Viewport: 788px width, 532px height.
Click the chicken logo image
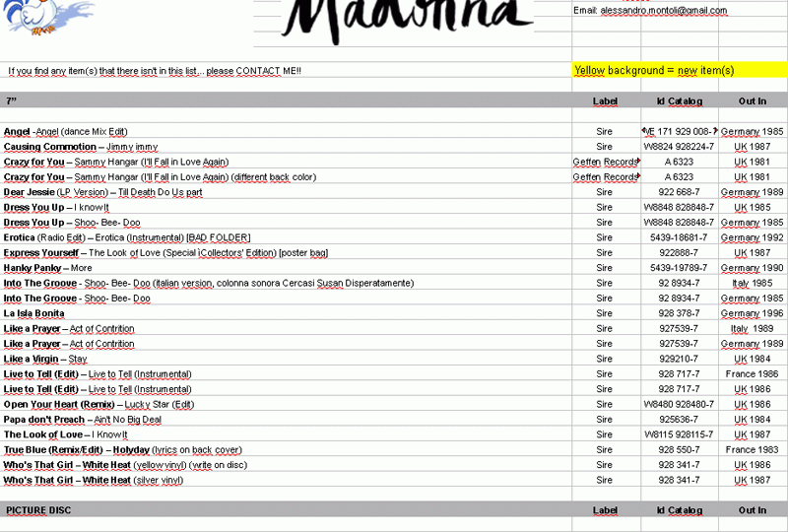point(47,18)
